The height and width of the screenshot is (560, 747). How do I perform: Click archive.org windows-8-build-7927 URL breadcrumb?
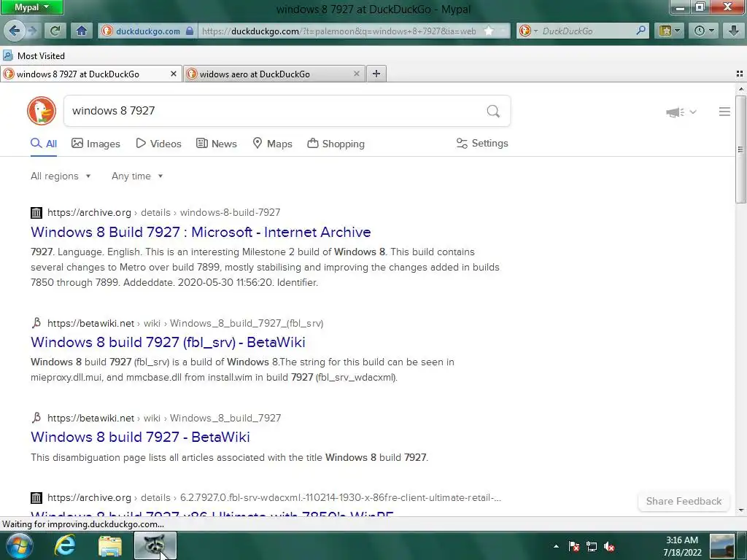(x=164, y=212)
